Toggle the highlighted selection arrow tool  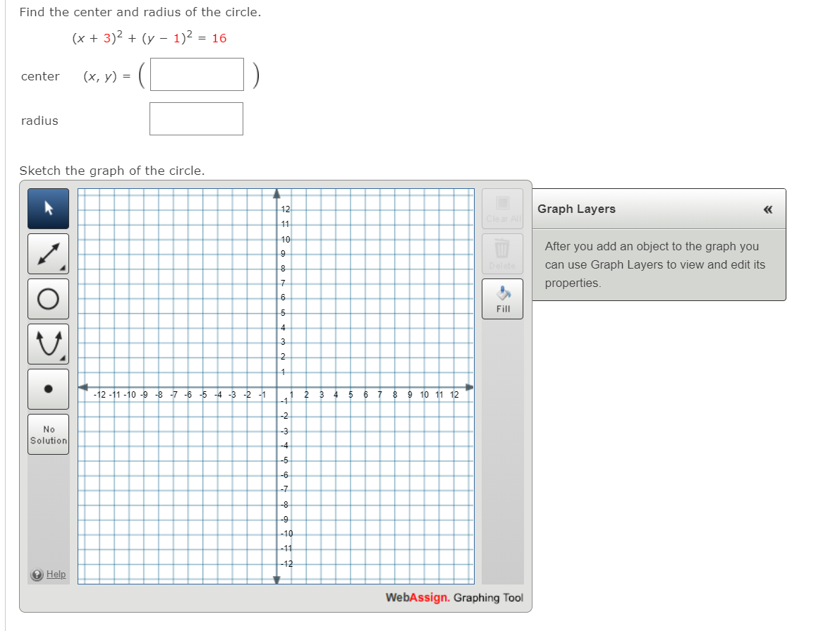tap(48, 208)
